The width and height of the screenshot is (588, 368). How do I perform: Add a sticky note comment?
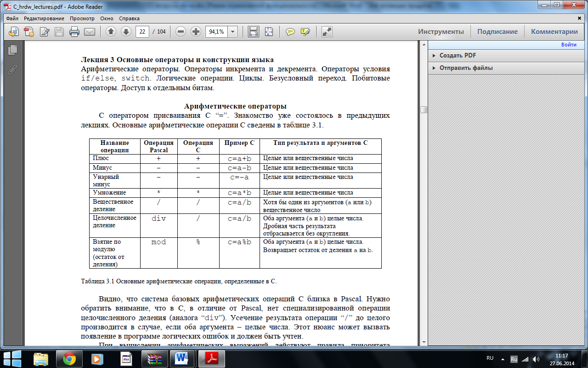[290, 32]
